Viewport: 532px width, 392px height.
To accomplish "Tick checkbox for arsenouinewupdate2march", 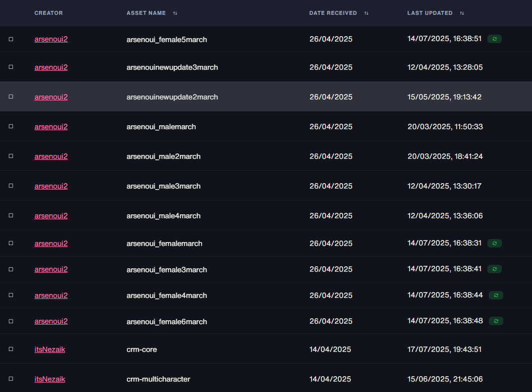I will click(11, 97).
